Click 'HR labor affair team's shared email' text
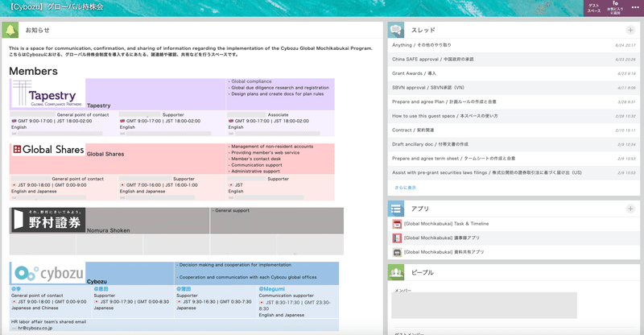 click(48, 322)
